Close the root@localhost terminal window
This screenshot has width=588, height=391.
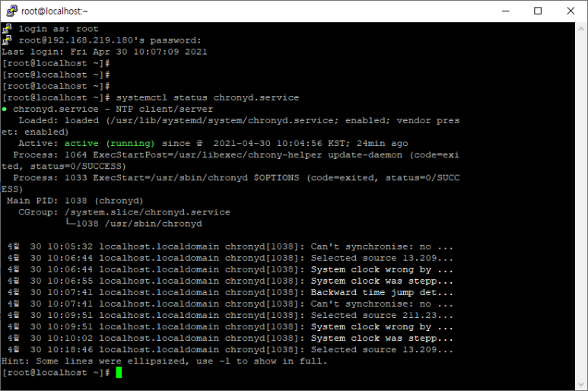571,11
